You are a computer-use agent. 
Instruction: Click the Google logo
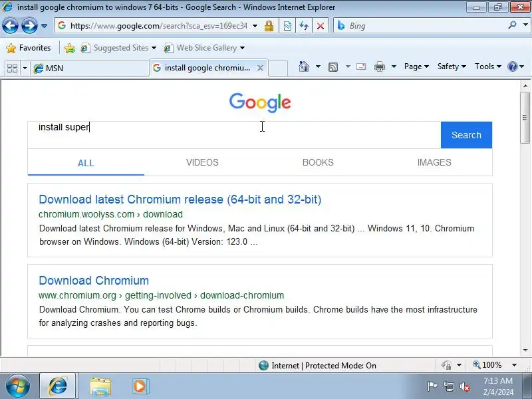260,102
